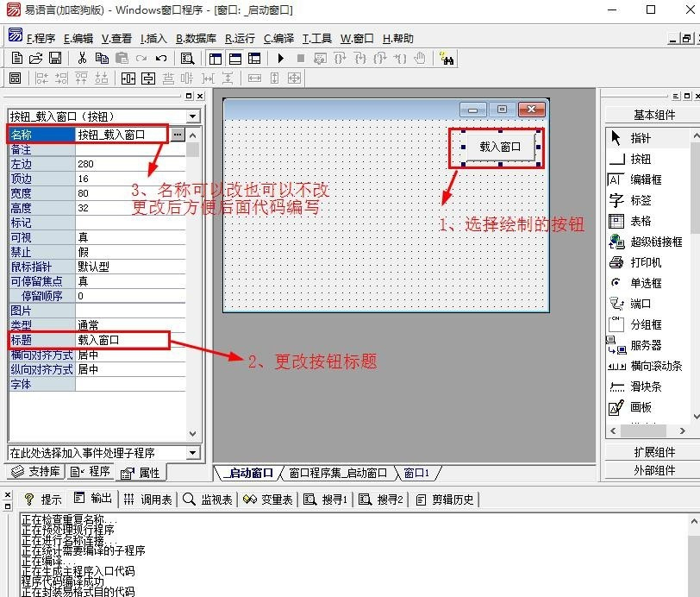
Task: Click the form preview icon in second toolbar
Action: 16,79
